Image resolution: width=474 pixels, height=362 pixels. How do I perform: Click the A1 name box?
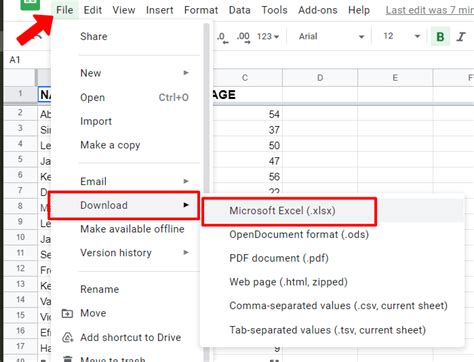click(15, 60)
